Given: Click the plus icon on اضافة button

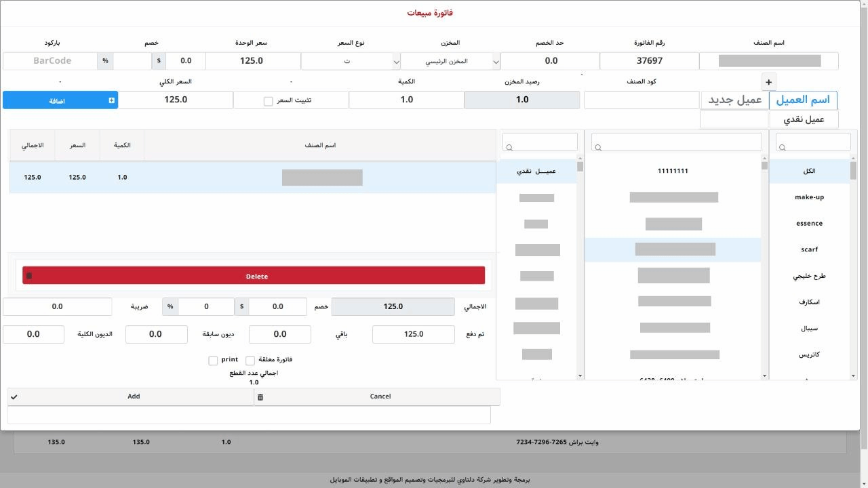Looking at the screenshot, I should (112, 100).
